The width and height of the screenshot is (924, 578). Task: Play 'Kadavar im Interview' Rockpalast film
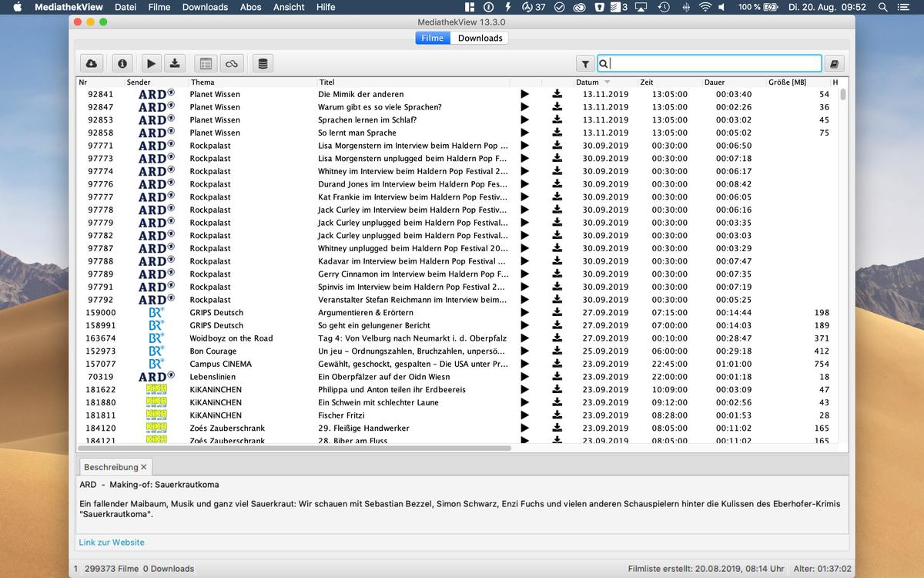pos(525,261)
